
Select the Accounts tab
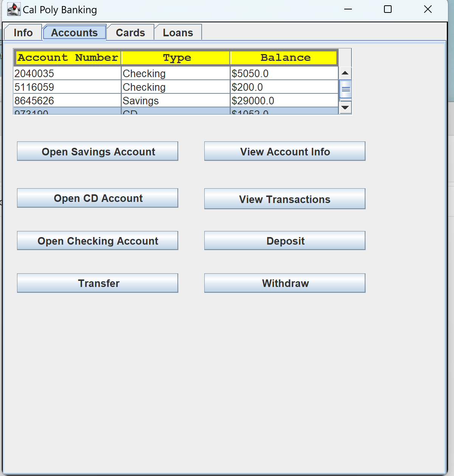[x=75, y=33]
